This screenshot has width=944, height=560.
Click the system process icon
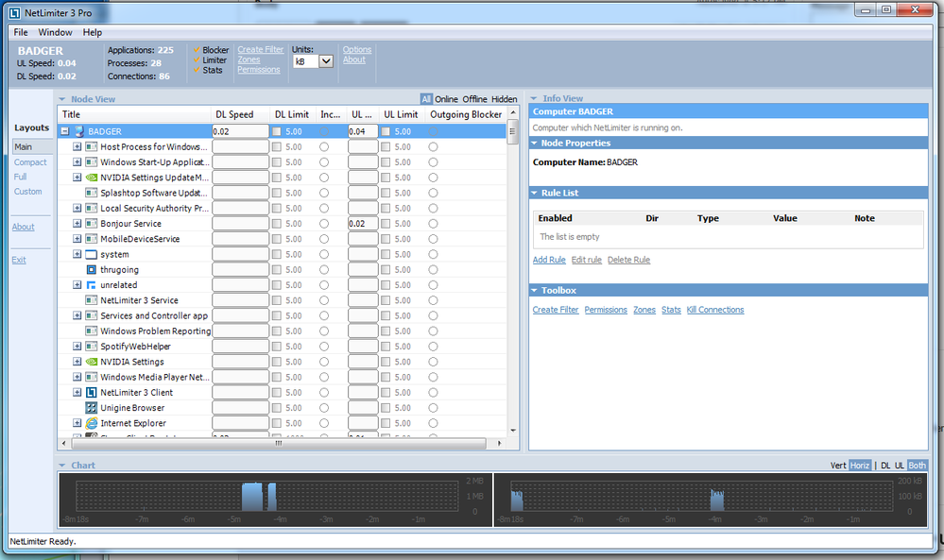pos(92,254)
